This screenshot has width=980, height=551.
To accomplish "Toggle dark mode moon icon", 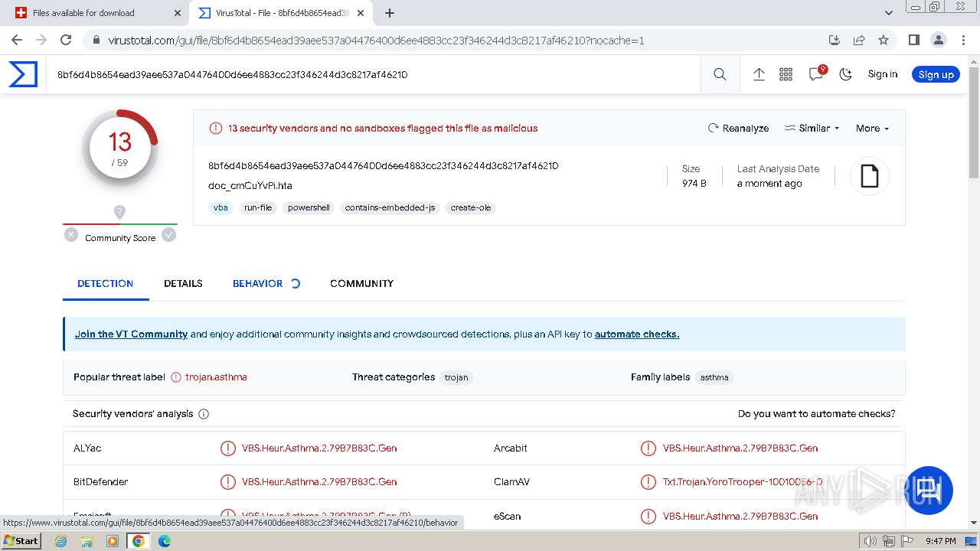I will 845,74.
